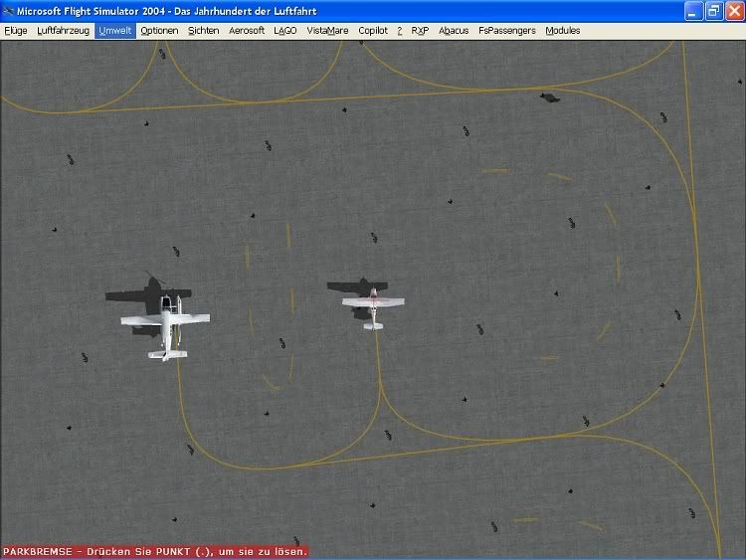This screenshot has height=560, width=746.
Task: Click the large white twin-boom aircraft
Action: (165, 327)
